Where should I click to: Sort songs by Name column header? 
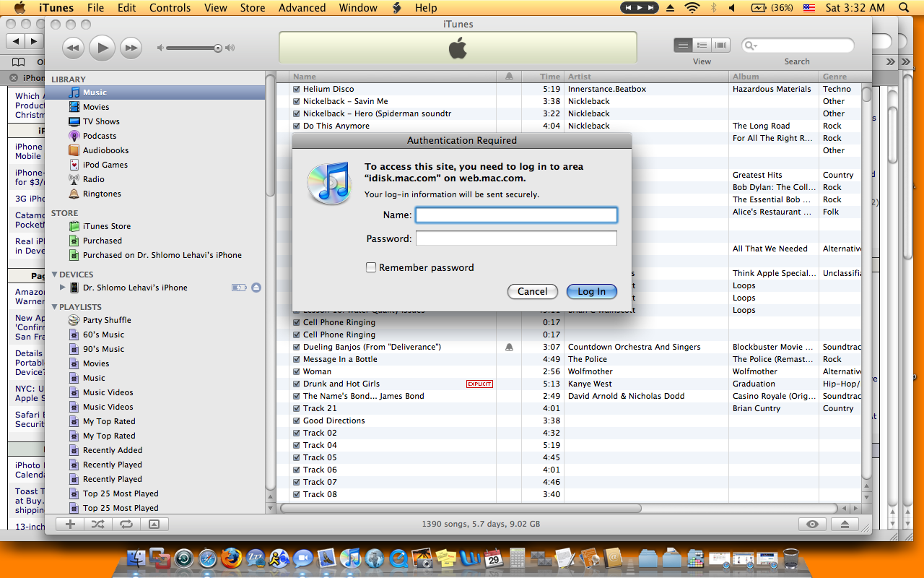(393, 76)
